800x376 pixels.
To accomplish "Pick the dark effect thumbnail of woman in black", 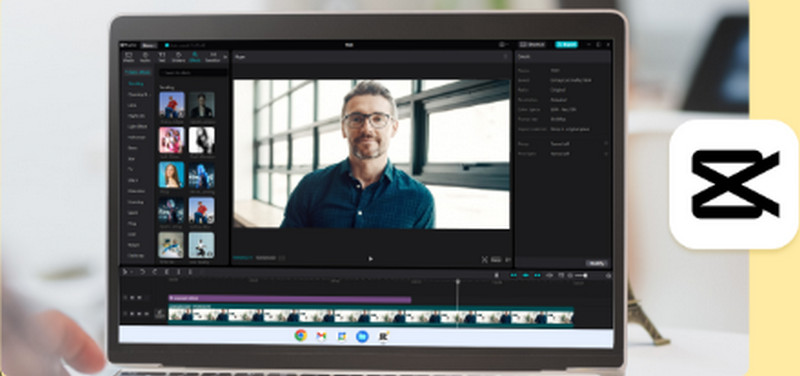I will [x=202, y=105].
